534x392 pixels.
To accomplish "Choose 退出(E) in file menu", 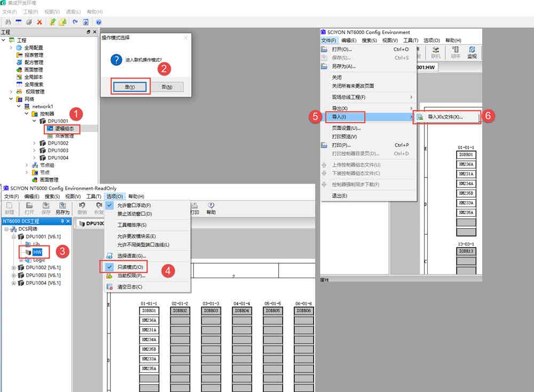I will coord(369,196).
